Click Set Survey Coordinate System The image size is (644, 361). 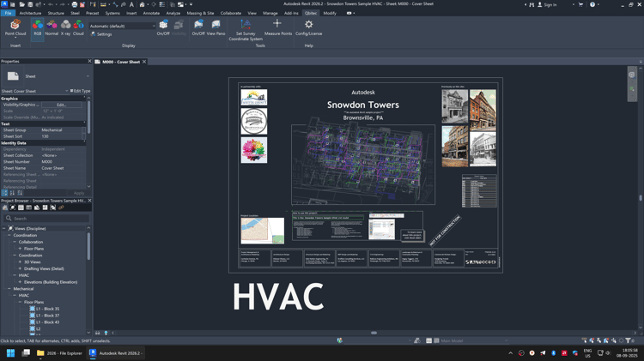(246, 29)
